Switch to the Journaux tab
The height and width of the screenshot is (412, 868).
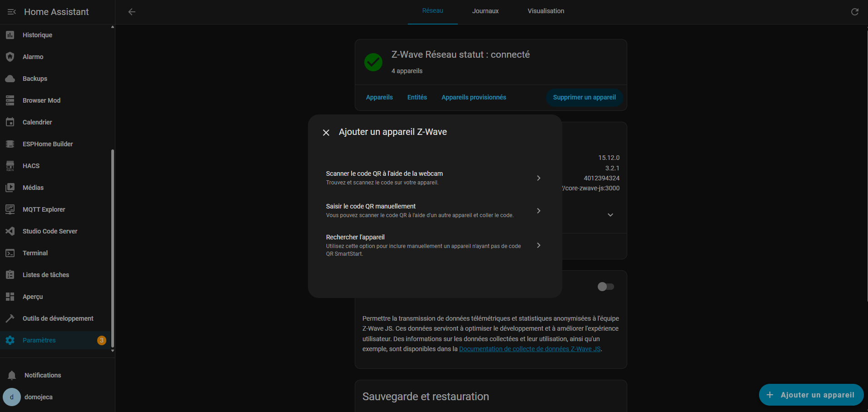485,11
